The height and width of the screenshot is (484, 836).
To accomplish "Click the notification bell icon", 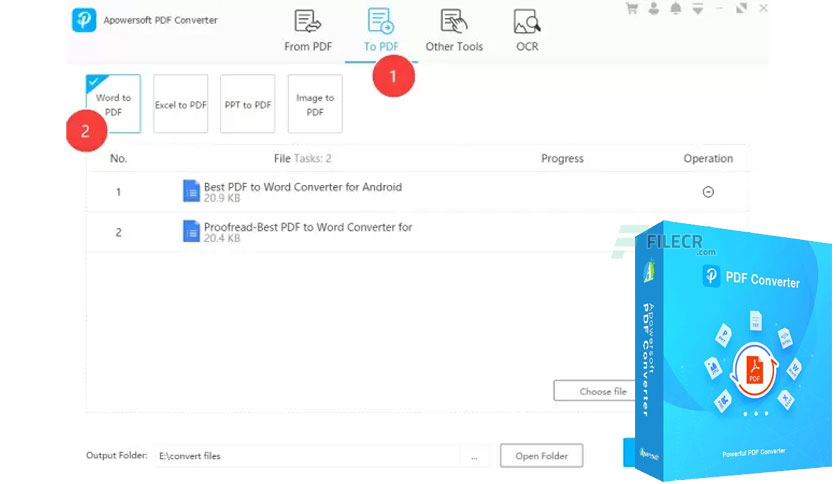I will pyautogui.click(x=676, y=9).
